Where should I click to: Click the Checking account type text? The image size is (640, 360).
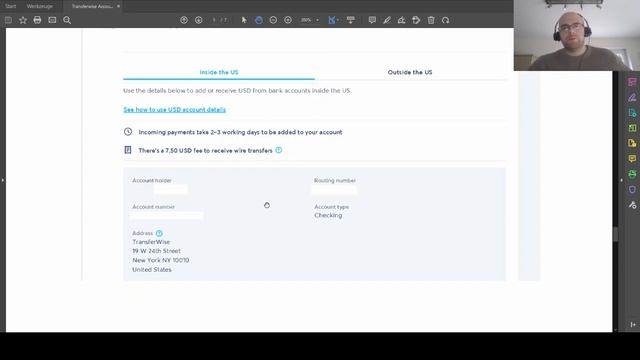pyautogui.click(x=328, y=215)
